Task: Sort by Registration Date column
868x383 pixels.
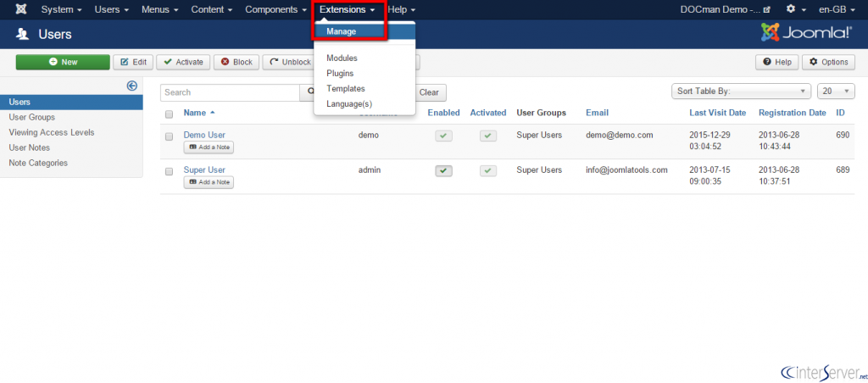Action: point(793,113)
